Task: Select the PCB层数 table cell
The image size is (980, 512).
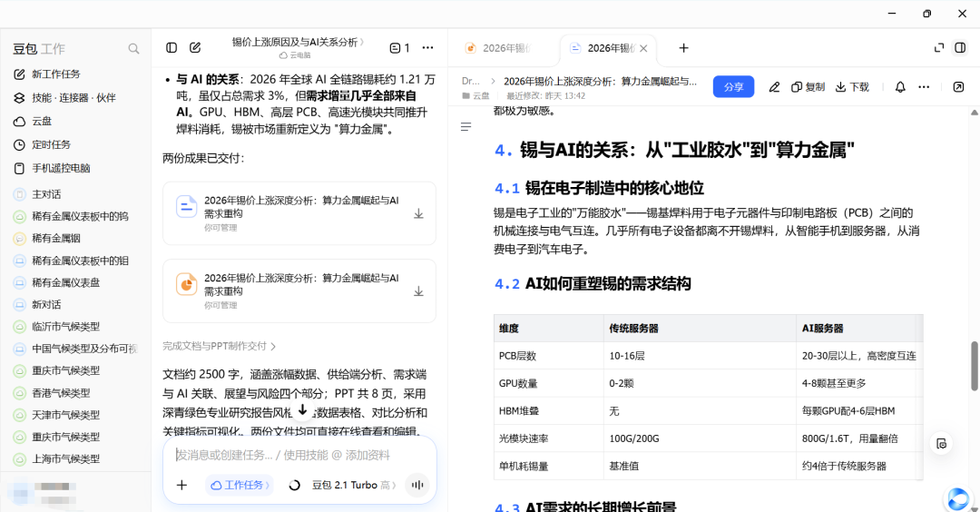Action: (x=549, y=356)
